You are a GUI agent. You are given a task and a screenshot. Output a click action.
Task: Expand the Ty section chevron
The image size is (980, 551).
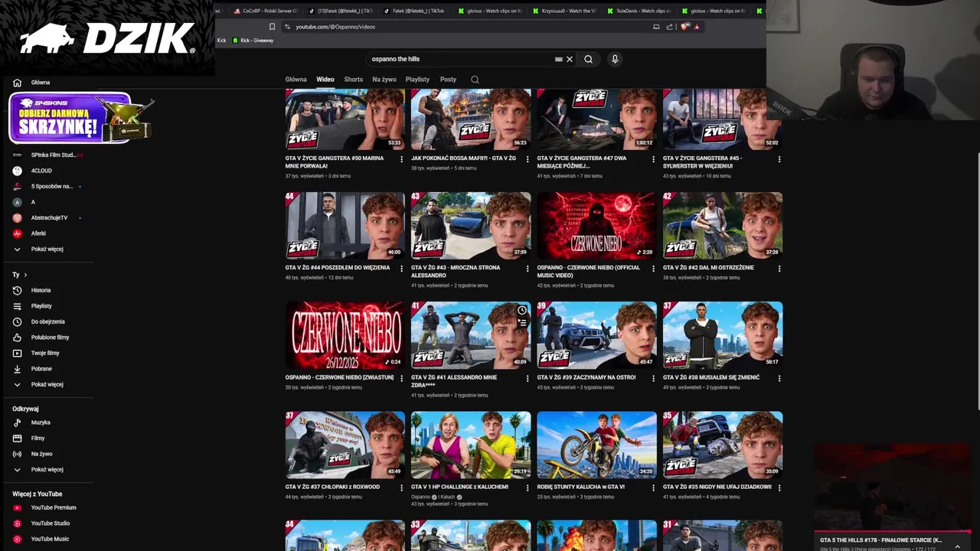pos(25,275)
